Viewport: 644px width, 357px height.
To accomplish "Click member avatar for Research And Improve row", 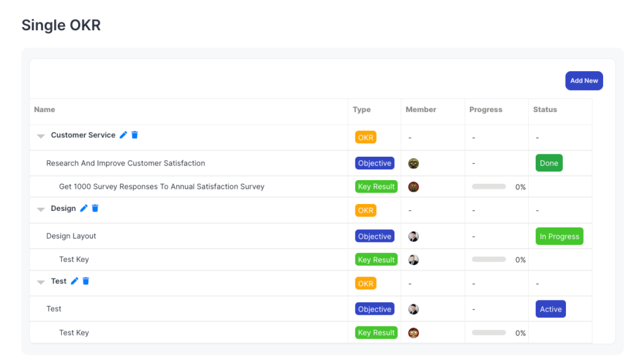I will tap(413, 164).
